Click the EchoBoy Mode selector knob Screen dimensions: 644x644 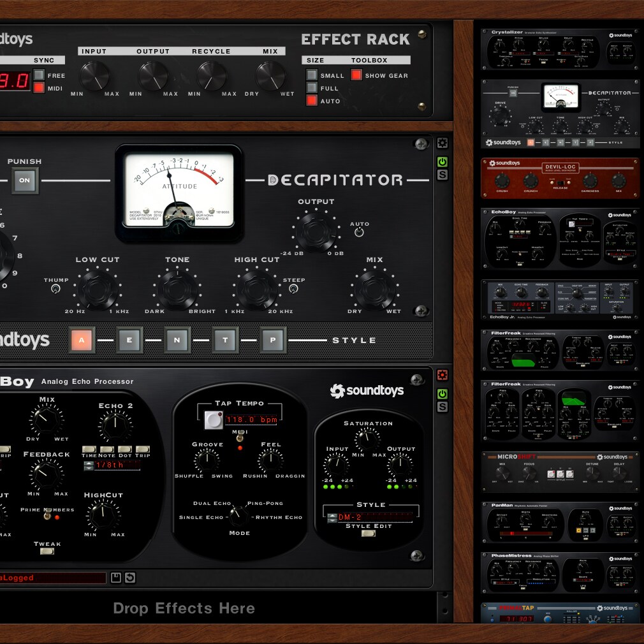click(239, 516)
